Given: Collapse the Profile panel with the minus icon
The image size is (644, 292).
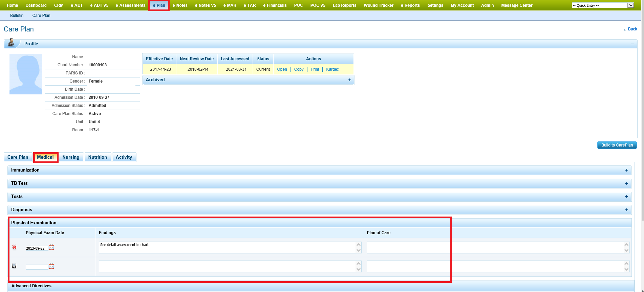Looking at the screenshot, I should [x=632, y=44].
